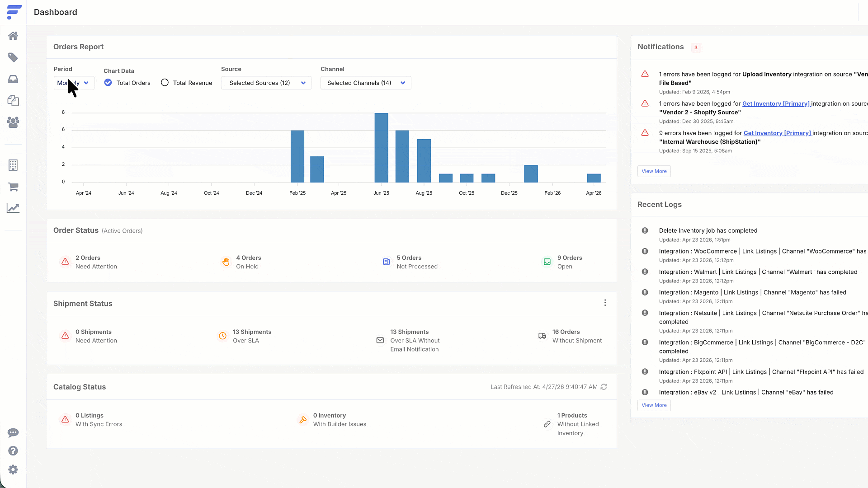Open Selected Sources (12) dropdown

266,83
